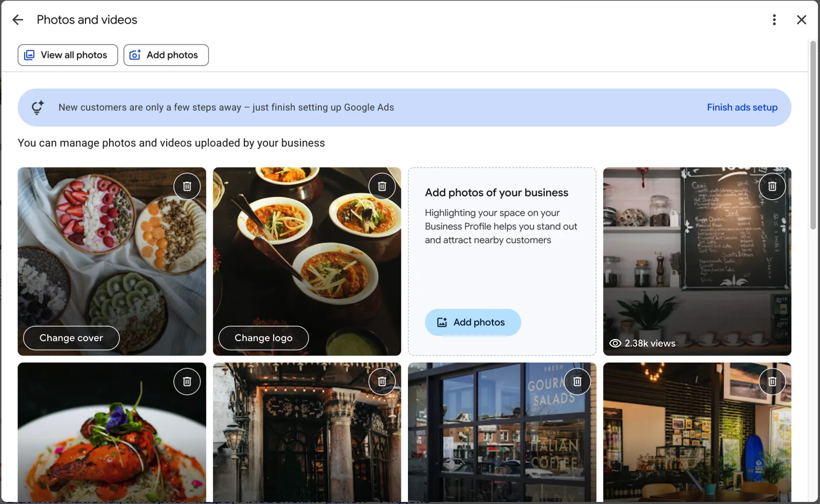Delete the ornate entrance door photo
Screen dimensions: 820x504
click(382, 382)
